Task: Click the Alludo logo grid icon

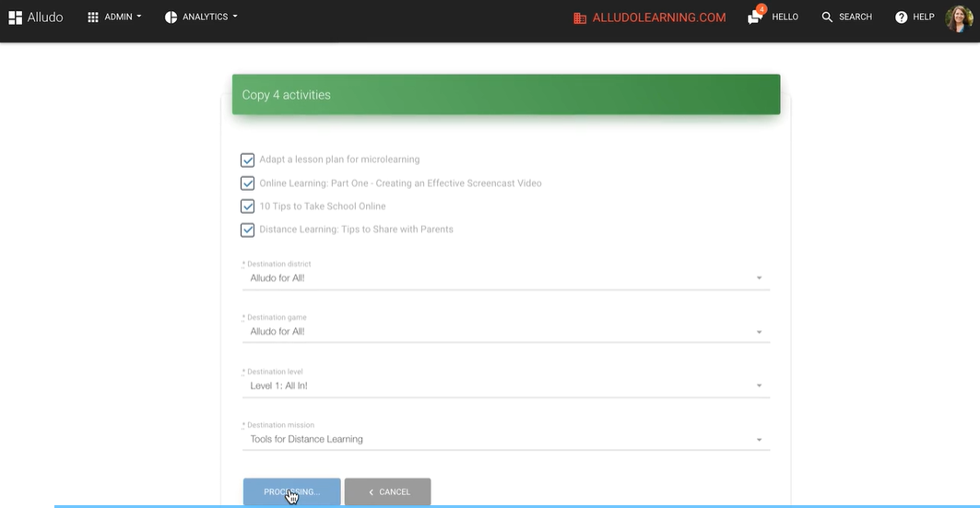Action: point(15,18)
